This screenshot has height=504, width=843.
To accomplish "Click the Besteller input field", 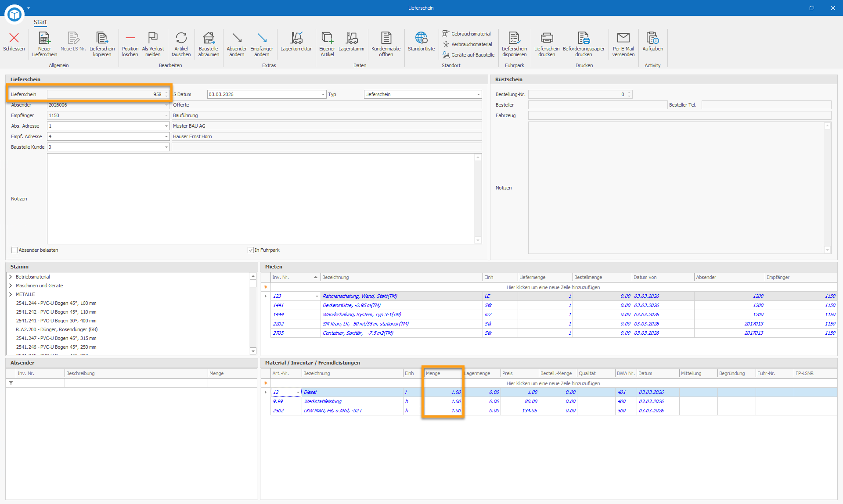I will coord(598,105).
